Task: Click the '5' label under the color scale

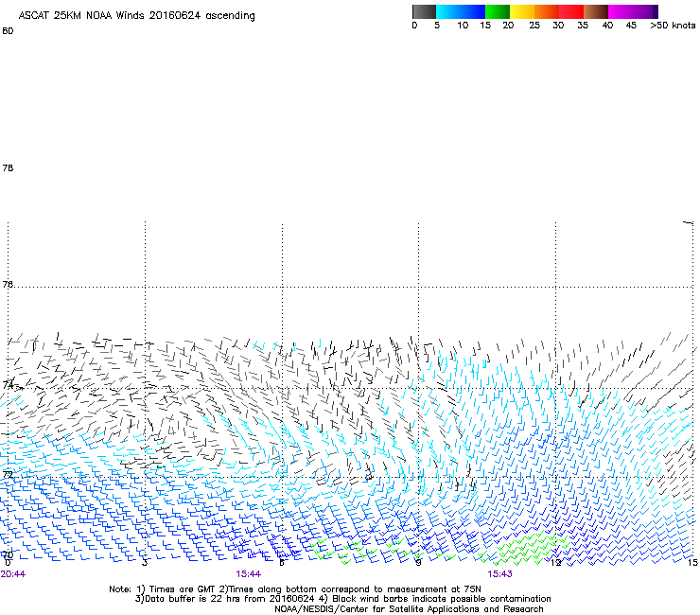Action: point(437,26)
